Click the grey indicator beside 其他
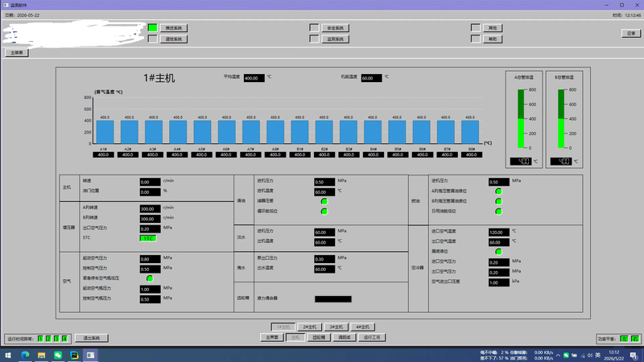Screen dimensions: 644x362 coord(475,27)
